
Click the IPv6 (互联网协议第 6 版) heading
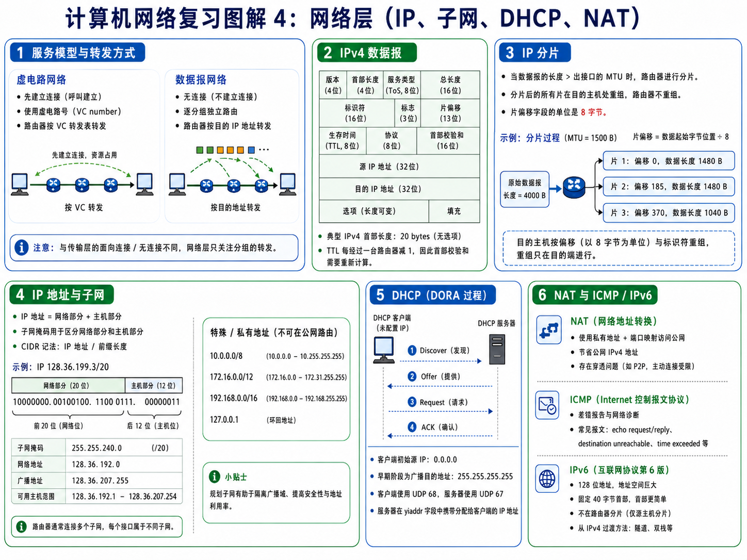(x=620, y=470)
